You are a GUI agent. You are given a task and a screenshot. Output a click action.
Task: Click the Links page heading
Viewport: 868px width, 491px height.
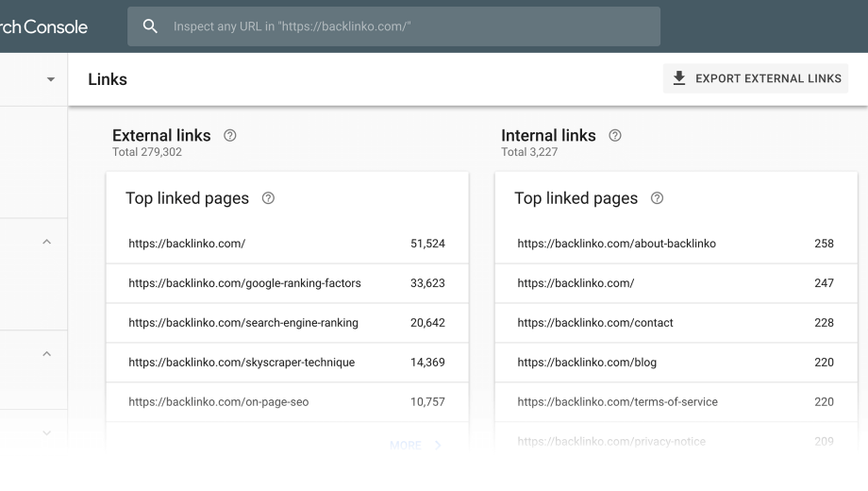coord(108,79)
